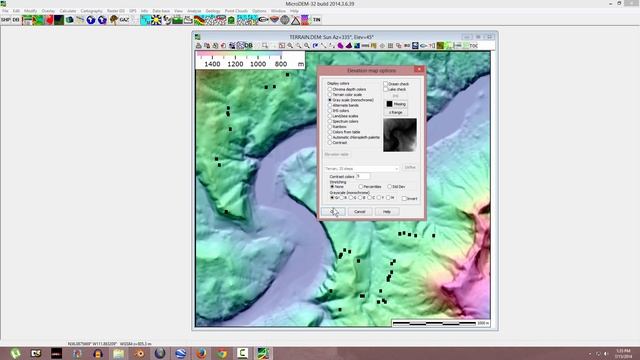Select Colors from table option
This screenshot has width=640, height=360.
344,132
